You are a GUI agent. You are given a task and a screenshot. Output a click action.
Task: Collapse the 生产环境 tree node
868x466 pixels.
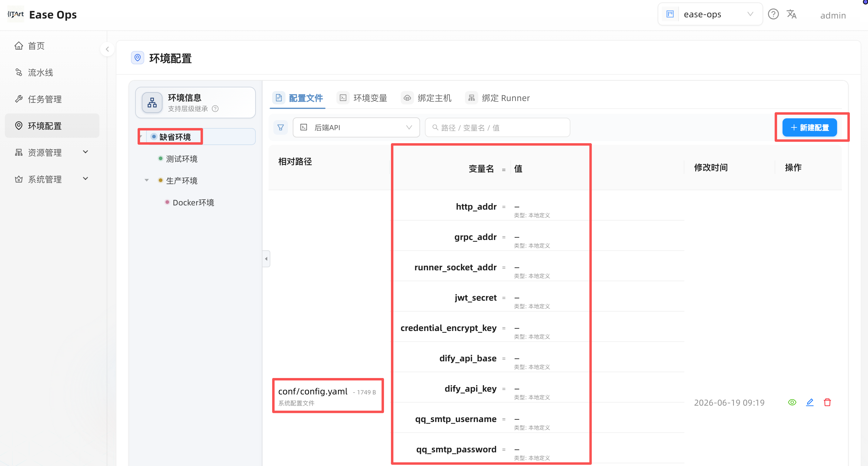(x=147, y=181)
